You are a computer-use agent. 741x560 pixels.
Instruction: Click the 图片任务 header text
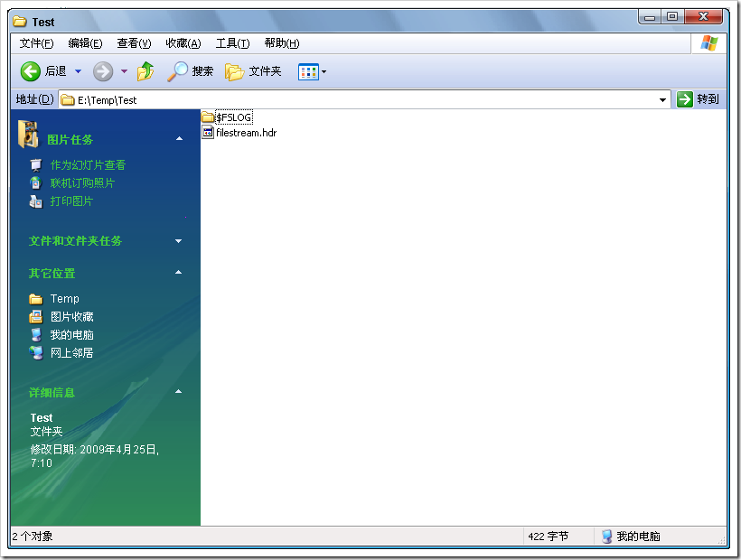pyautogui.click(x=70, y=140)
